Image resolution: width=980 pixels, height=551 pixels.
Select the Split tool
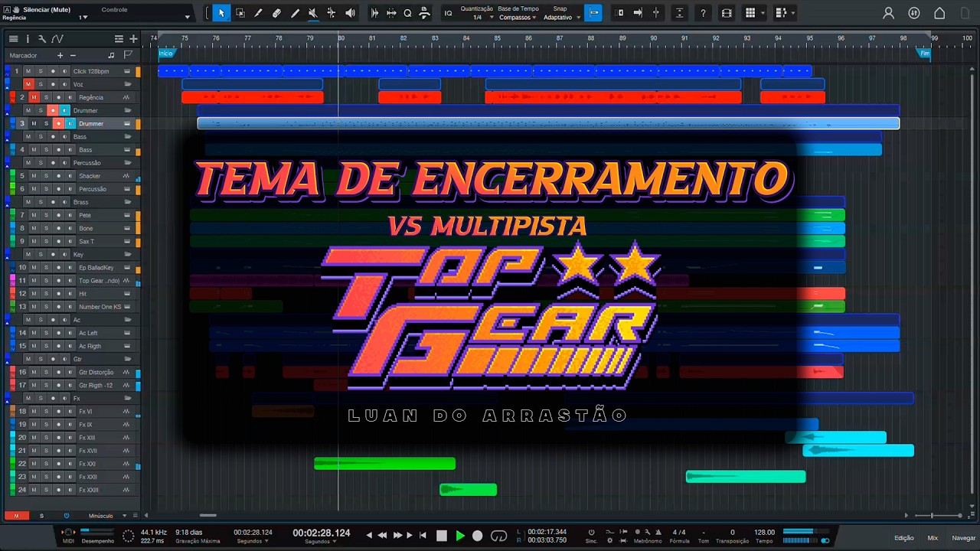(258, 13)
